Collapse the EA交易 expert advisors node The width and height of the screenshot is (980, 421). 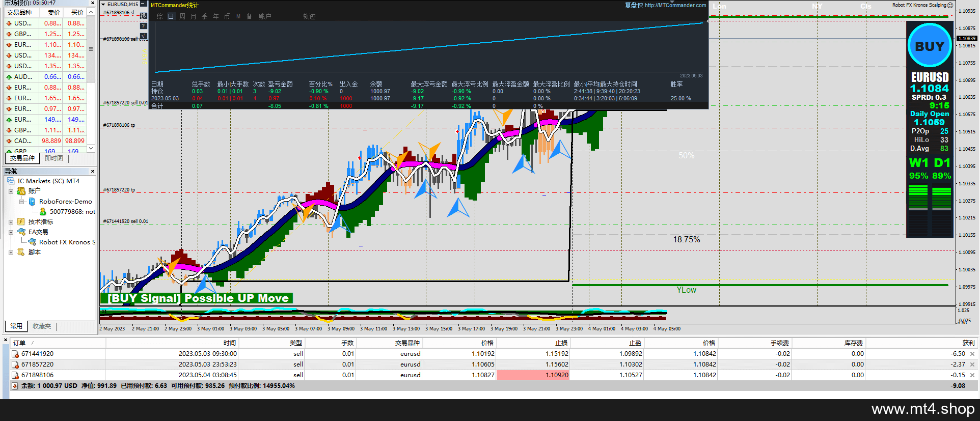click(x=11, y=232)
